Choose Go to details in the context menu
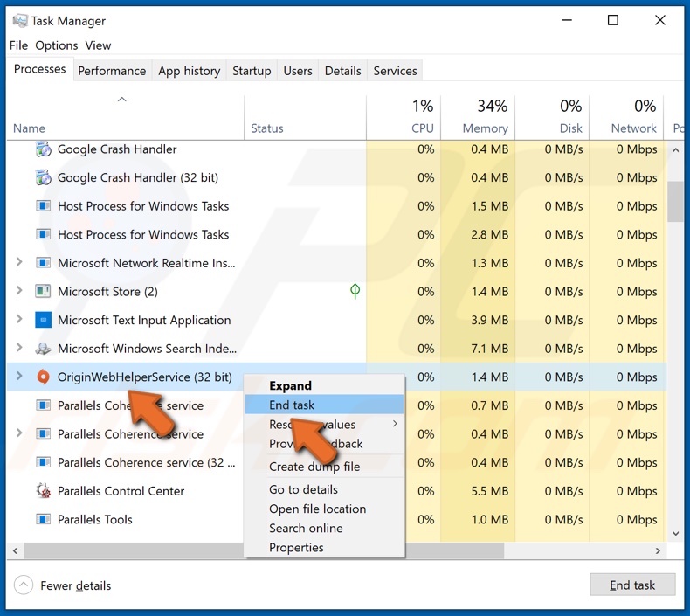This screenshot has height=616, width=690. coord(324,489)
